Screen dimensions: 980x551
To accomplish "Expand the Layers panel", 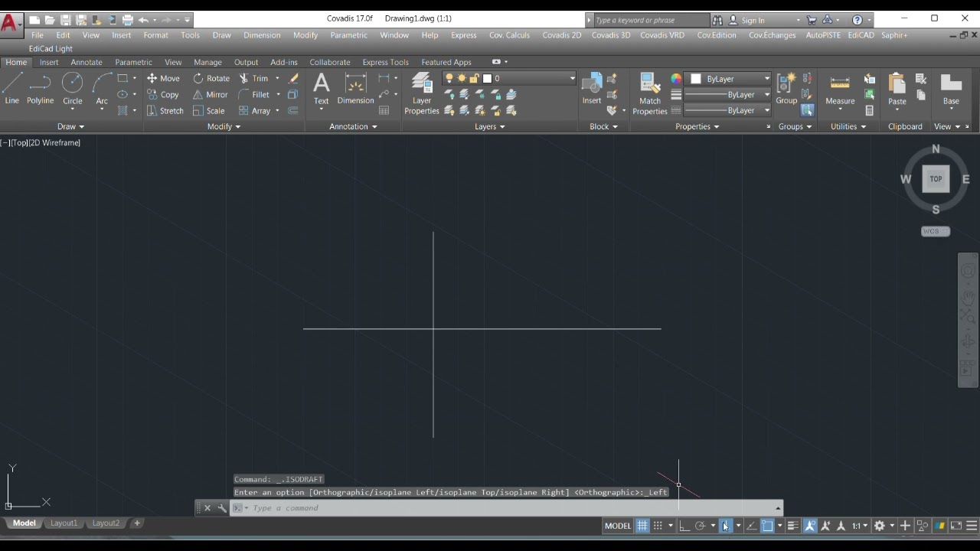I will 489,126.
